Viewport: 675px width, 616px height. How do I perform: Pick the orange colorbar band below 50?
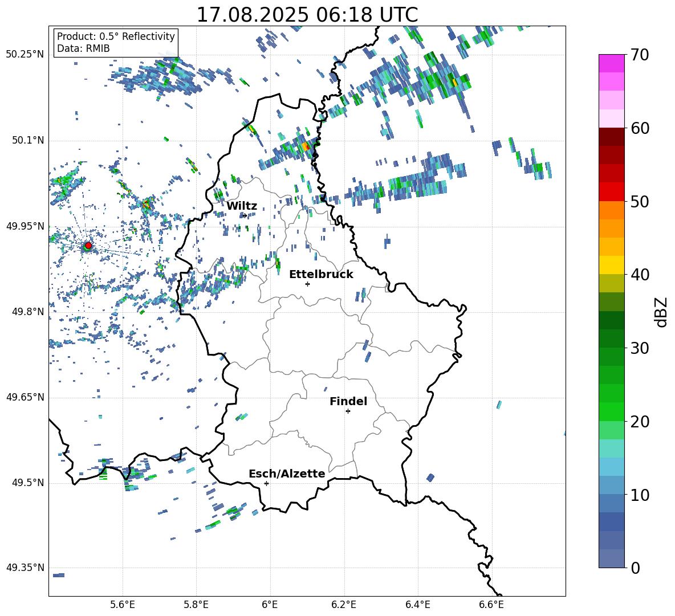click(x=611, y=210)
